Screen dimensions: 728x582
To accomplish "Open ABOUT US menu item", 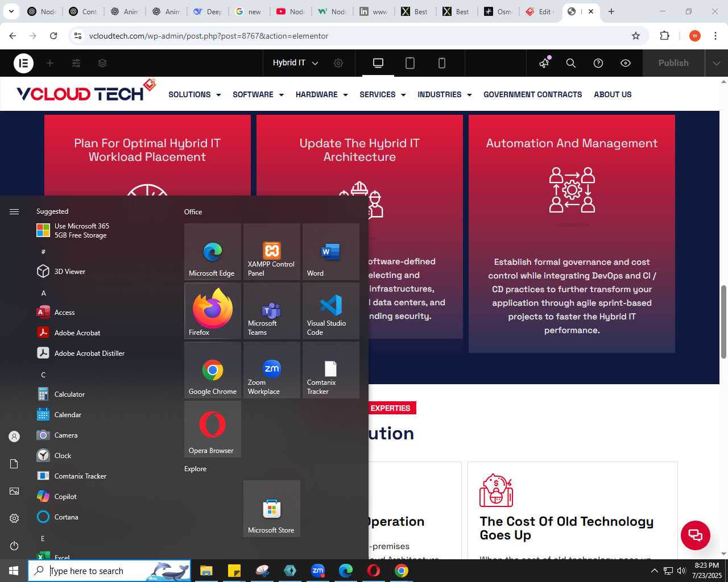I will coord(613,94).
